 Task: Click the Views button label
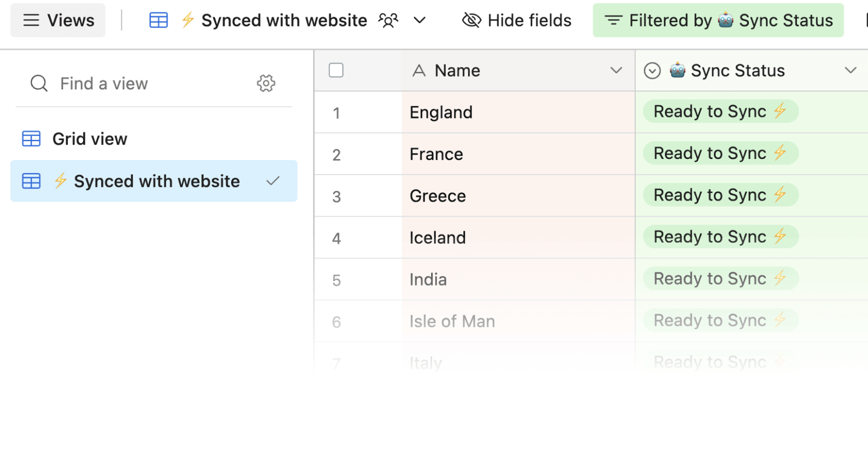coord(71,20)
